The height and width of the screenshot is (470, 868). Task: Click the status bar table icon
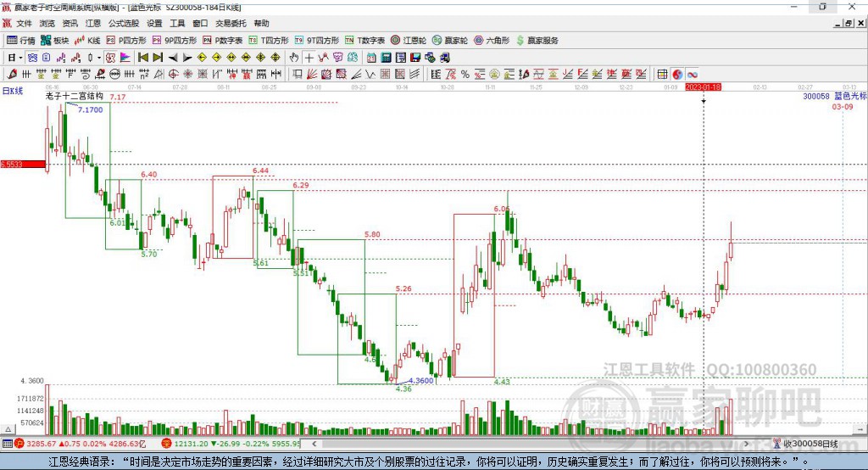tap(7, 444)
